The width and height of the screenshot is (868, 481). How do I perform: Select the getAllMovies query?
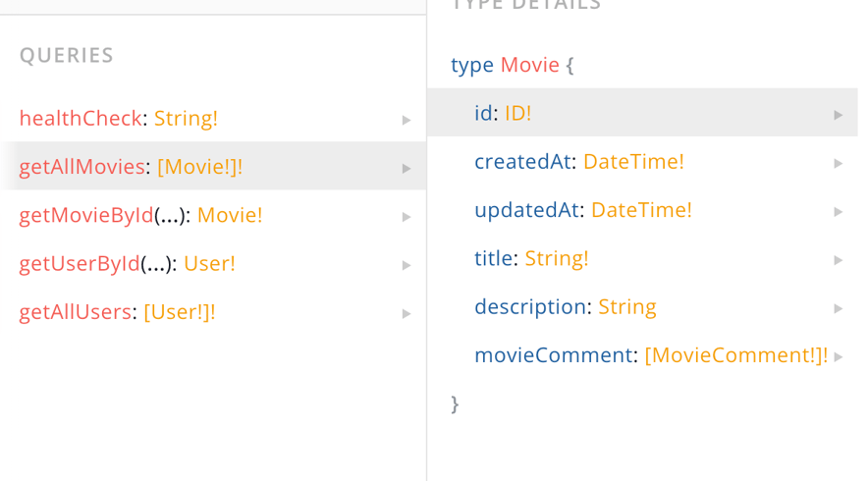click(81, 167)
